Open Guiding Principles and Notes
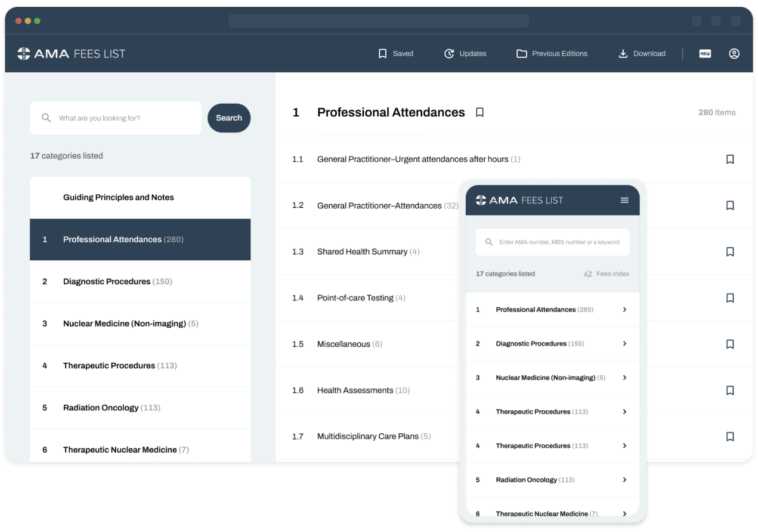758x532 pixels. coord(119,197)
